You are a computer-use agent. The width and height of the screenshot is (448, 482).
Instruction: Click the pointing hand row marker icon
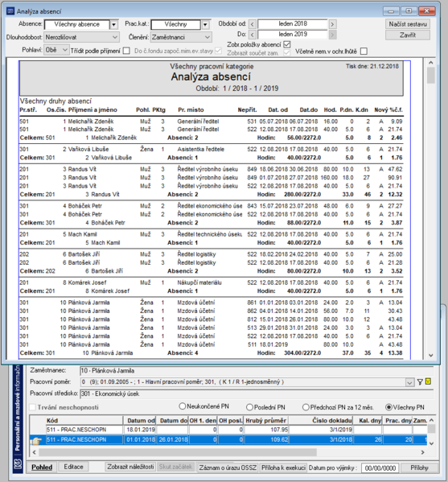point(35,440)
